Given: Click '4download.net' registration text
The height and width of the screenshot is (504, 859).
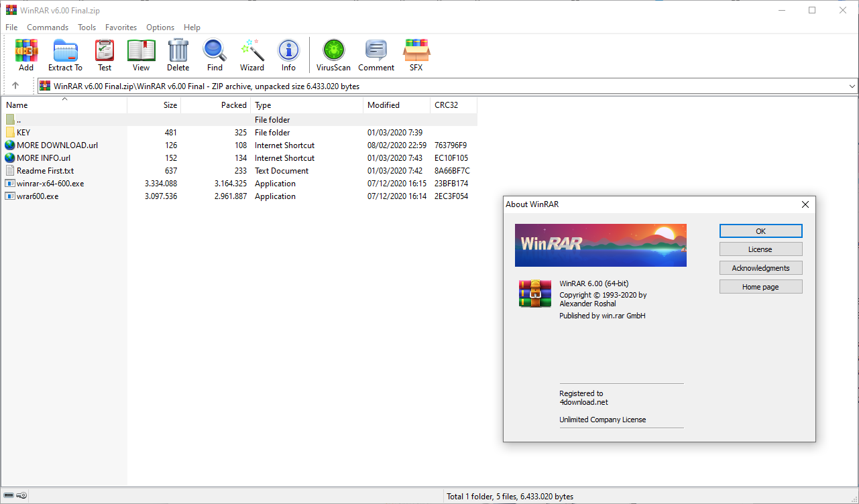Looking at the screenshot, I should click(583, 403).
